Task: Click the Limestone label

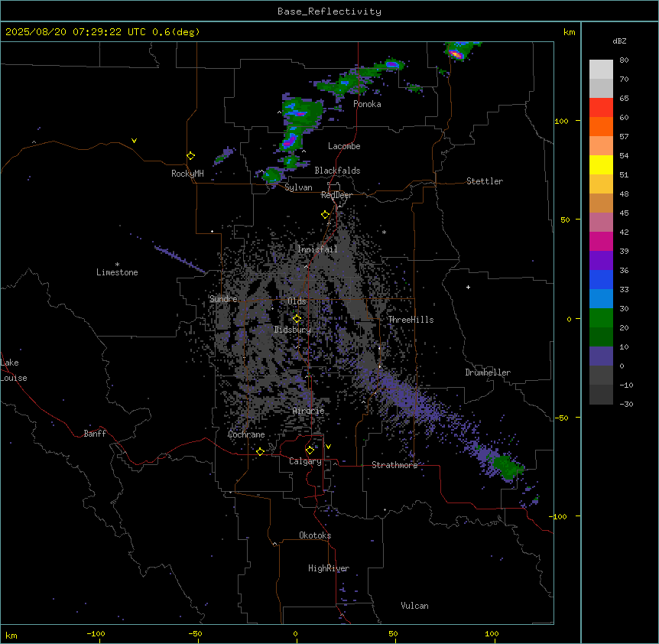Action: click(117, 272)
